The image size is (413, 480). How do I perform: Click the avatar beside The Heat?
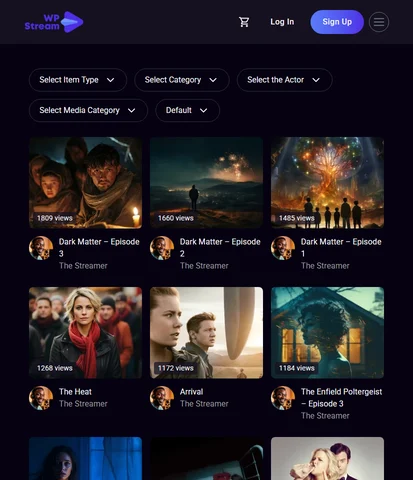(x=41, y=398)
